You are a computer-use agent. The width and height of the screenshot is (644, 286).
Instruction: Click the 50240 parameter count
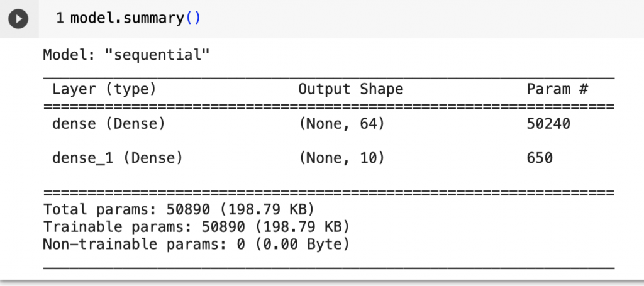click(548, 124)
